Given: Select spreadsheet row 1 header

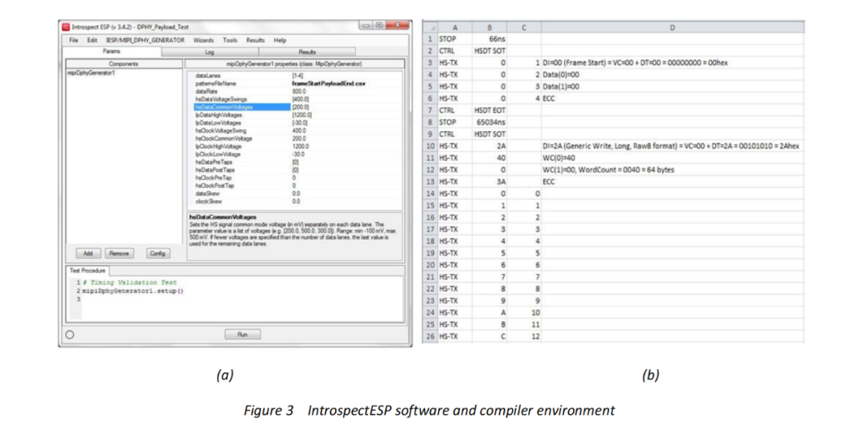Looking at the screenshot, I should pos(430,39).
